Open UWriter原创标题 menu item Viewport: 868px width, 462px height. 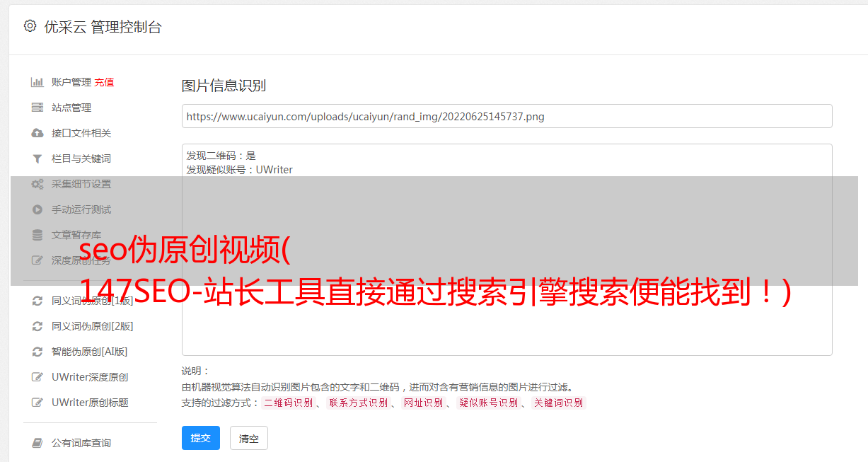point(90,403)
